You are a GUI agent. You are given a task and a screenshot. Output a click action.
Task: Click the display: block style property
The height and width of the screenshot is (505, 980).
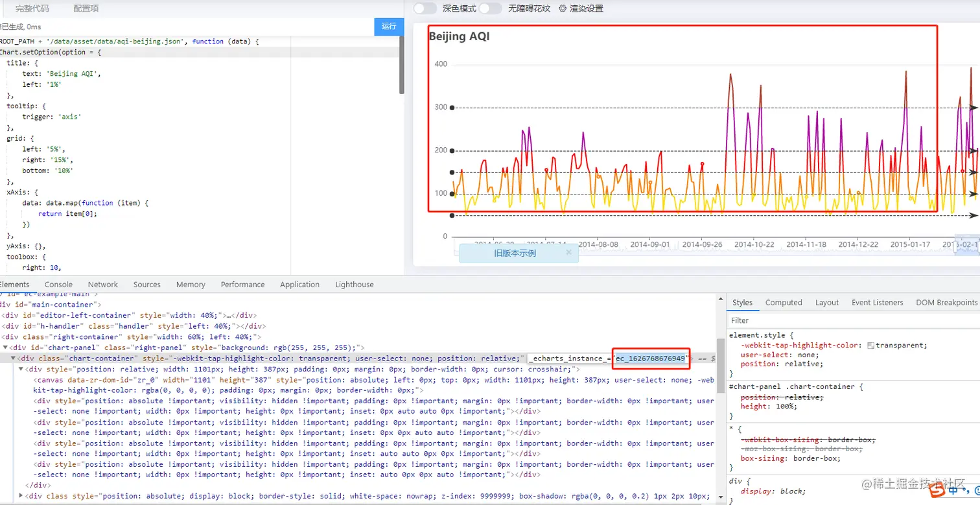point(773,491)
